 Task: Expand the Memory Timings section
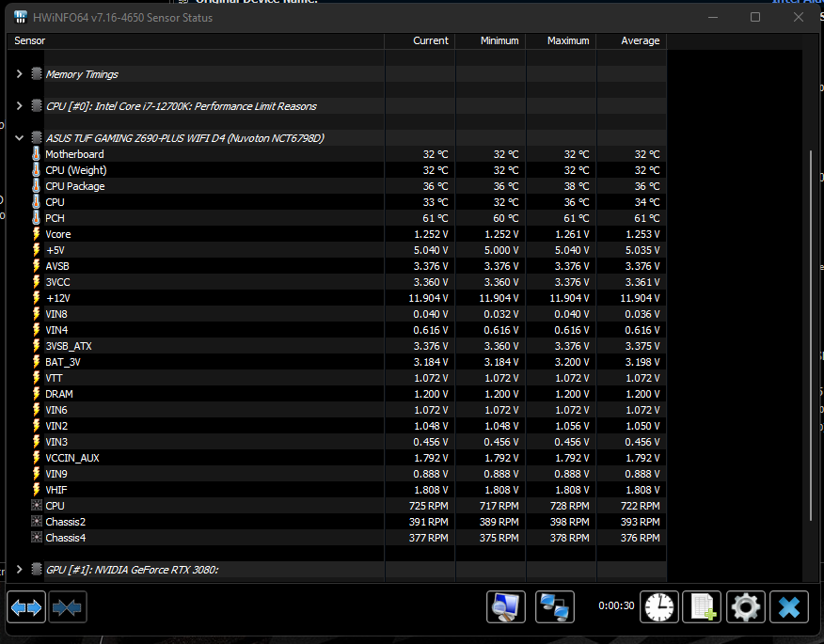pos(20,74)
